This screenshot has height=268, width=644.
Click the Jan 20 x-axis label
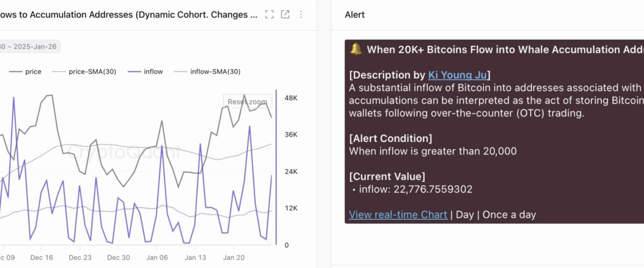(234, 257)
